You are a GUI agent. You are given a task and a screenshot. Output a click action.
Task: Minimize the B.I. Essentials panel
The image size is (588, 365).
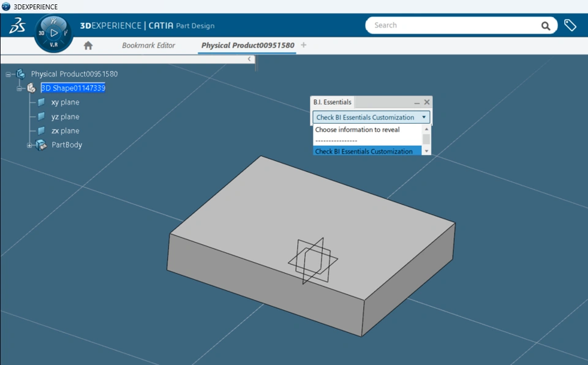[417, 102]
